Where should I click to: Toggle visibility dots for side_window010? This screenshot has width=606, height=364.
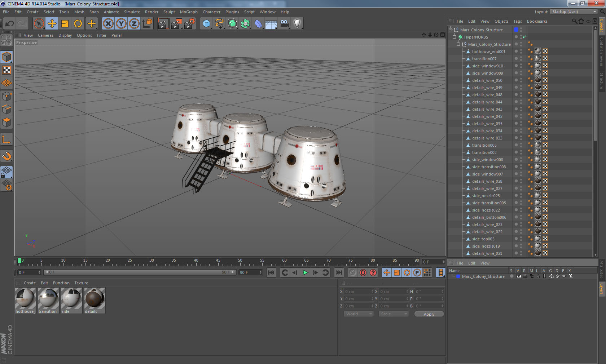(521, 66)
